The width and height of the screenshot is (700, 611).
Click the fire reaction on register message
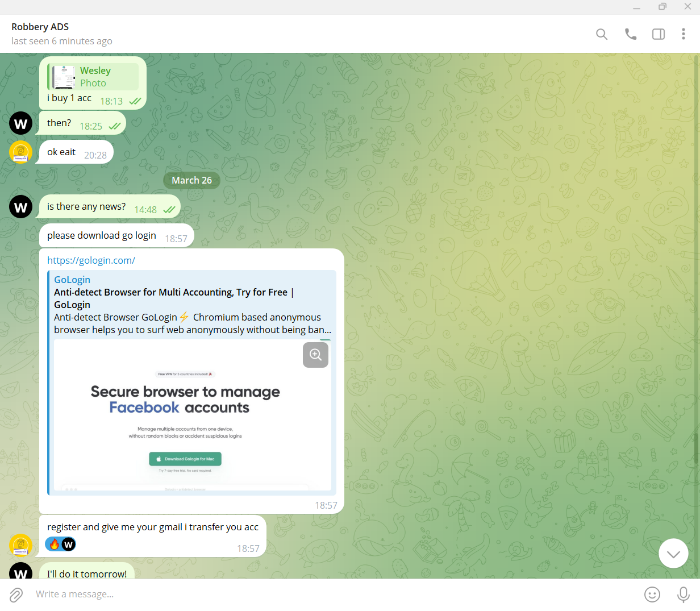55,545
